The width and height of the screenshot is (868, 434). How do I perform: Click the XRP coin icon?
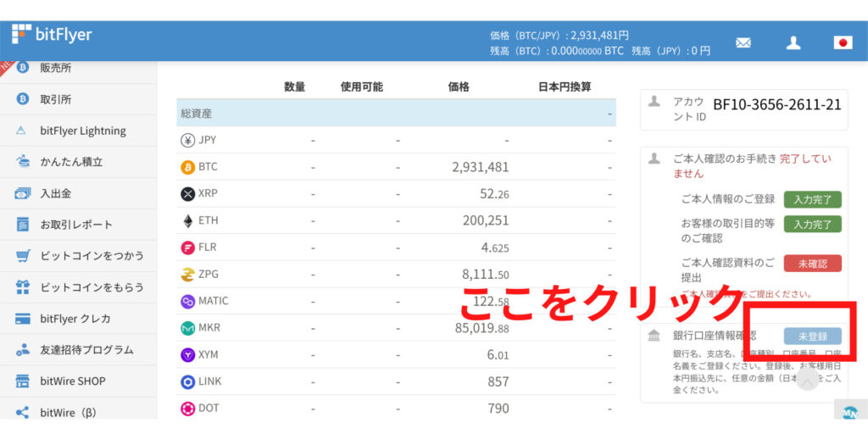(188, 194)
